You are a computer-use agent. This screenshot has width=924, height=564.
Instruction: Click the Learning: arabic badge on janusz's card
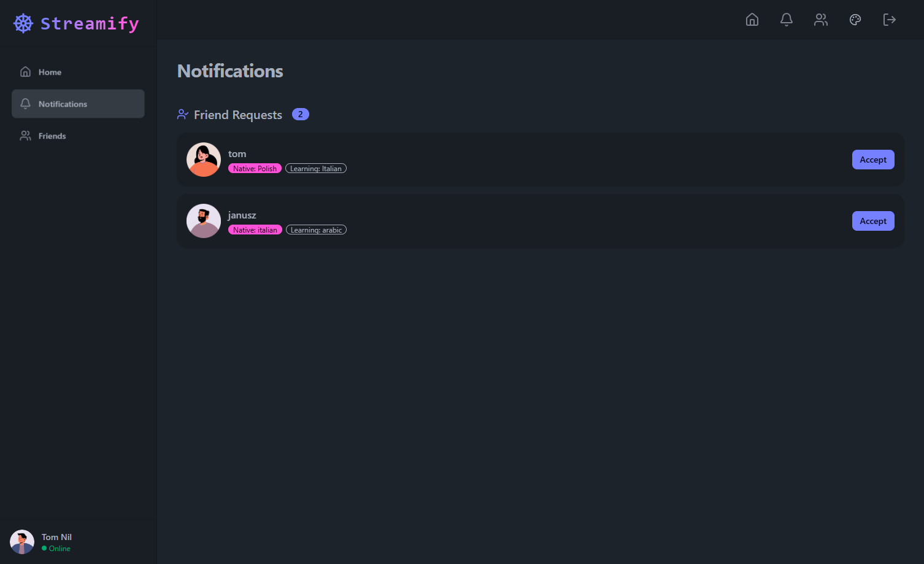tap(316, 229)
